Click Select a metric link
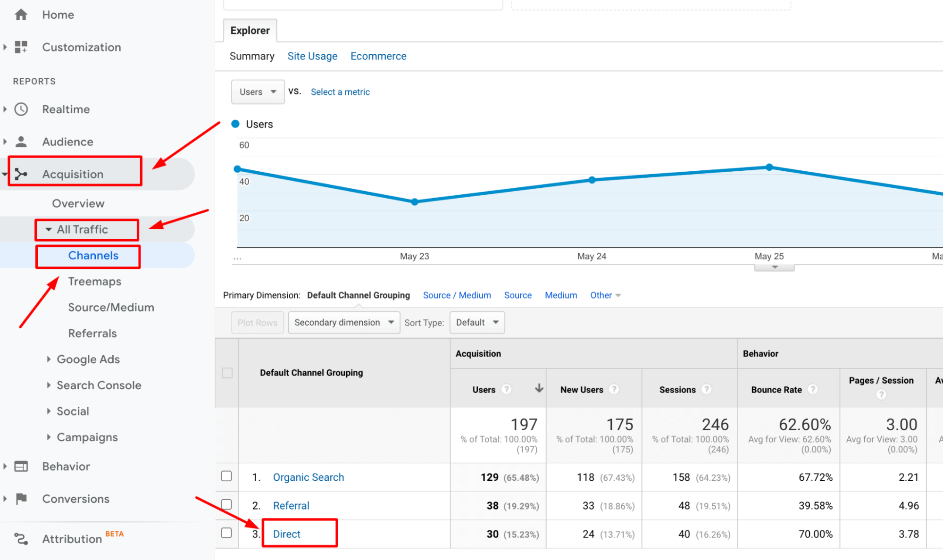The image size is (943, 560). [340, 92]
